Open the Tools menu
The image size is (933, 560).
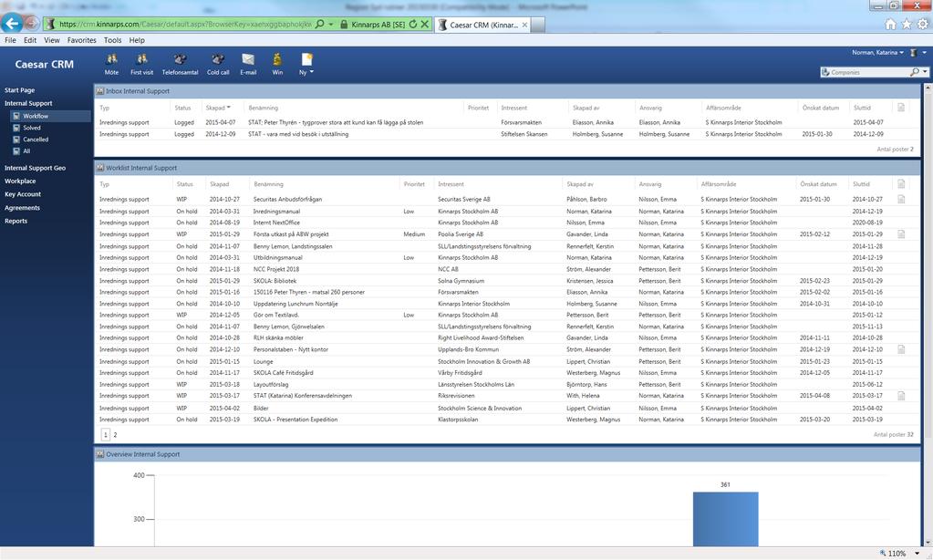(x=112, y=40)
